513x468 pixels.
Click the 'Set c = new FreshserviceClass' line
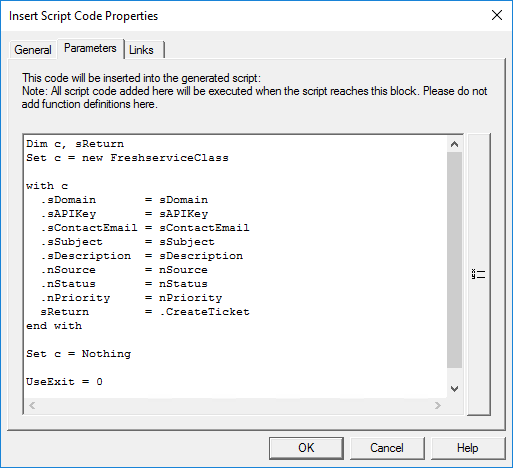tap(127, 158)
